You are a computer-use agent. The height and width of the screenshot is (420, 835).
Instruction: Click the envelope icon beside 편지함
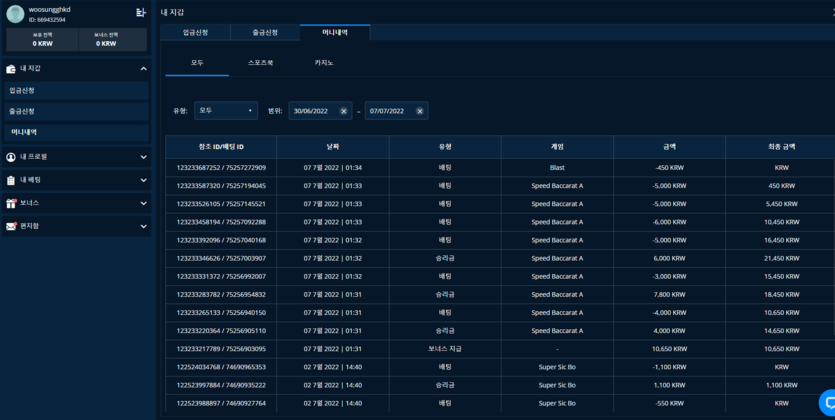pos(11,226)
